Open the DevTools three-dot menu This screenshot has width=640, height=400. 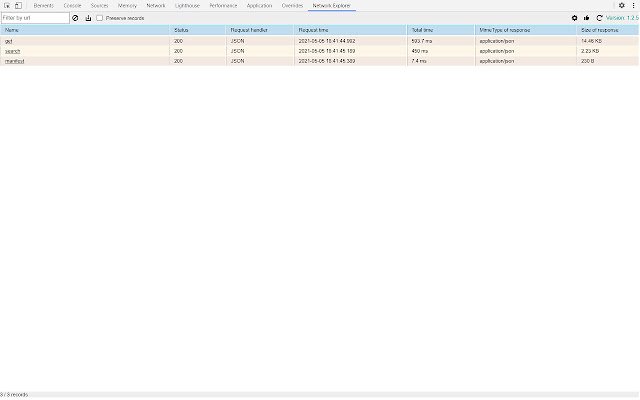(x=633, y=6)
